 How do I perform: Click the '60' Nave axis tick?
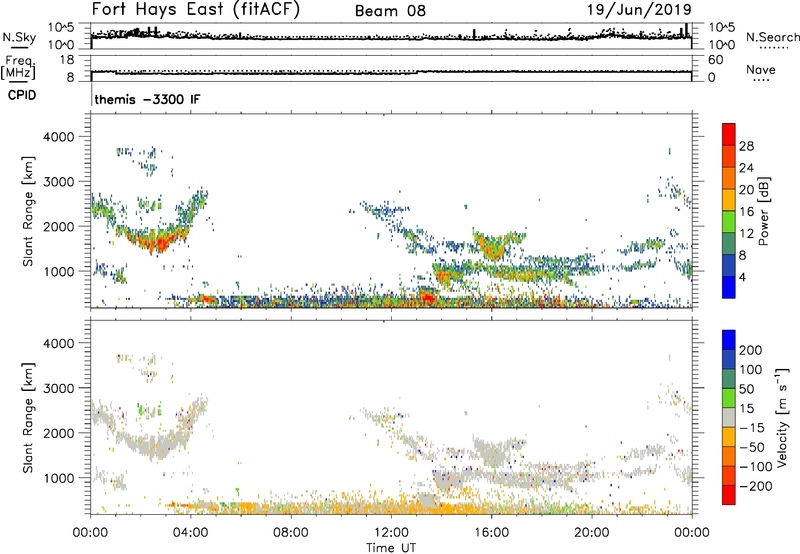715,60
